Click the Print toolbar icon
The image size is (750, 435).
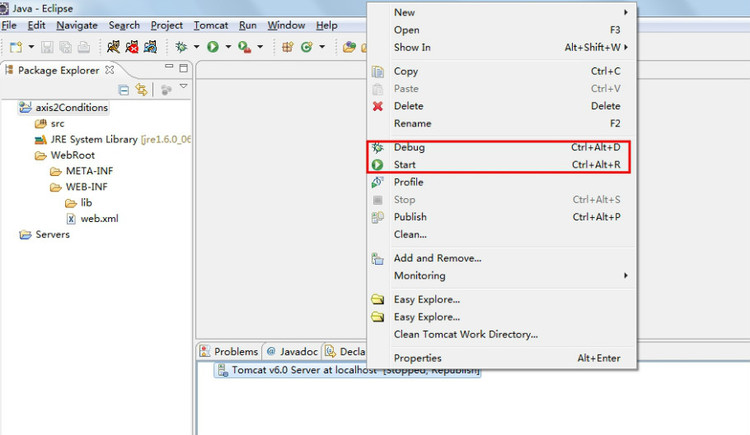coord(84,47)
